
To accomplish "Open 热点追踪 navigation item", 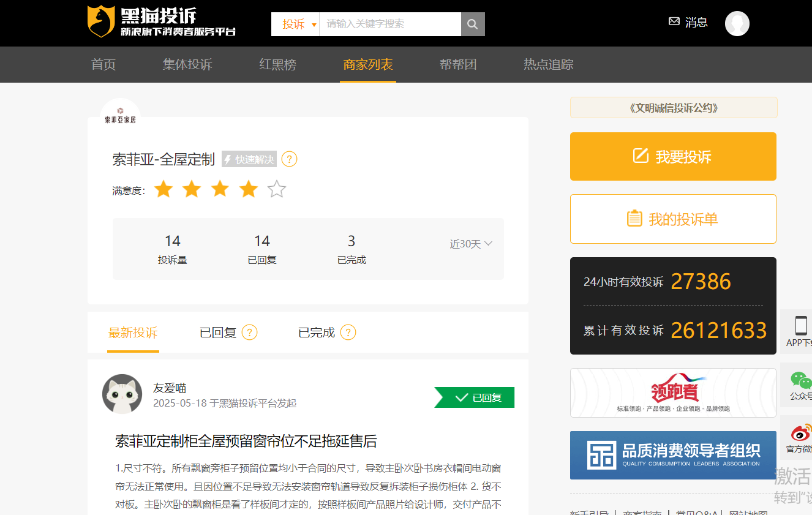I will [549, 64].
